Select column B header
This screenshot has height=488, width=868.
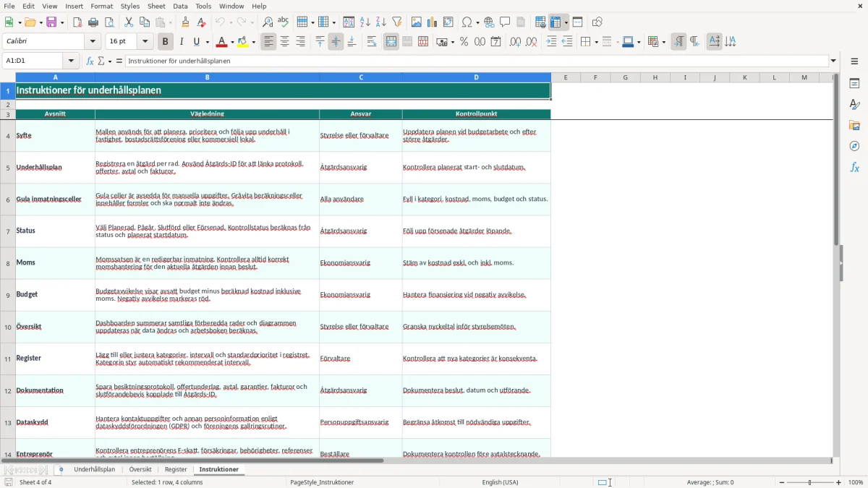[x=207, y=77]
